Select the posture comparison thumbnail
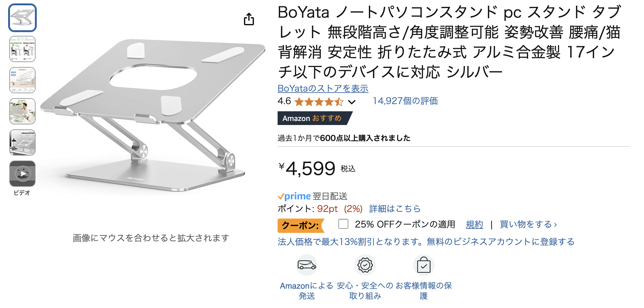The height and width of the screenshot is (308, 644). 22,49
